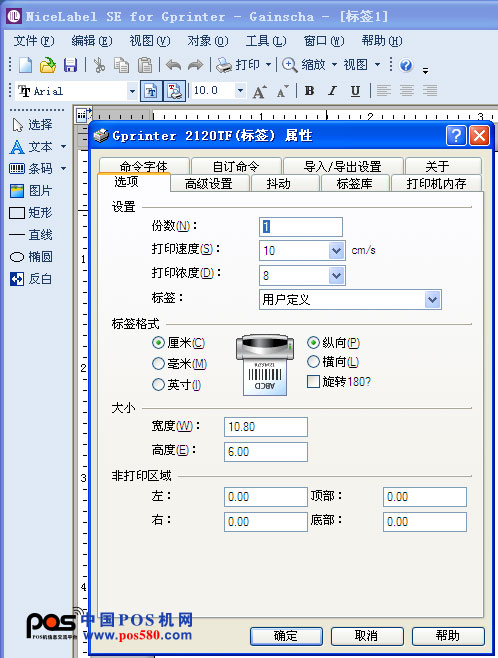Viewport: 498px width, 658px height.
Task: Click the 取消 Cancel button
Action: coord(367,636)
